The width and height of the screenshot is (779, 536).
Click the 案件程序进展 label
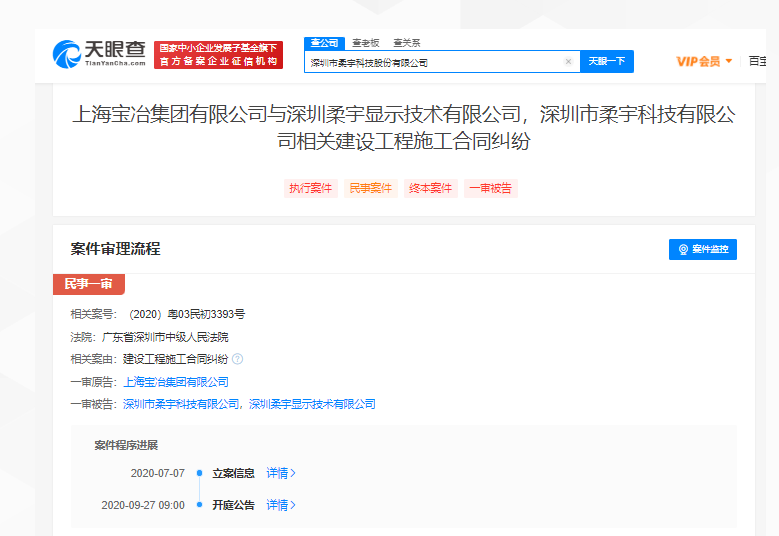[126, 445]
